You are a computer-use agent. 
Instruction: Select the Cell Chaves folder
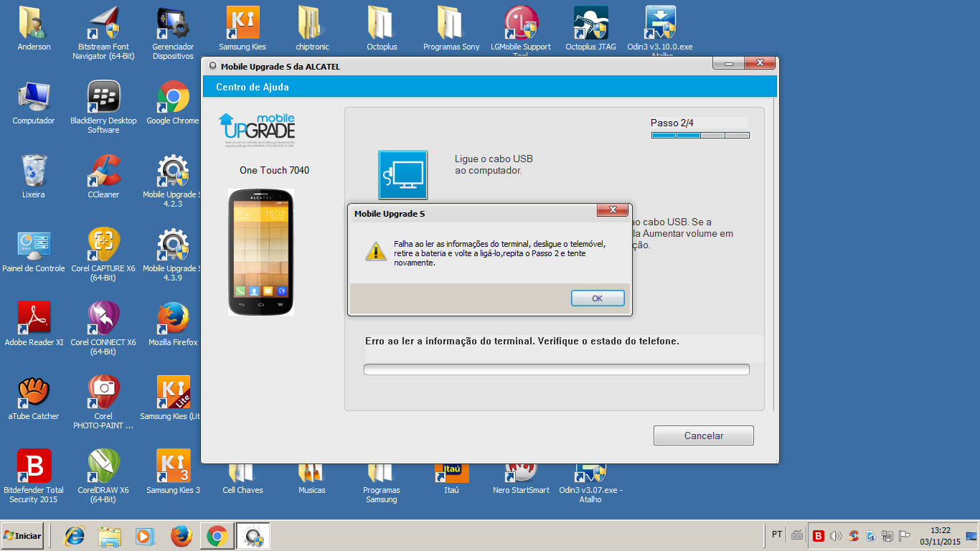(242, 479)
